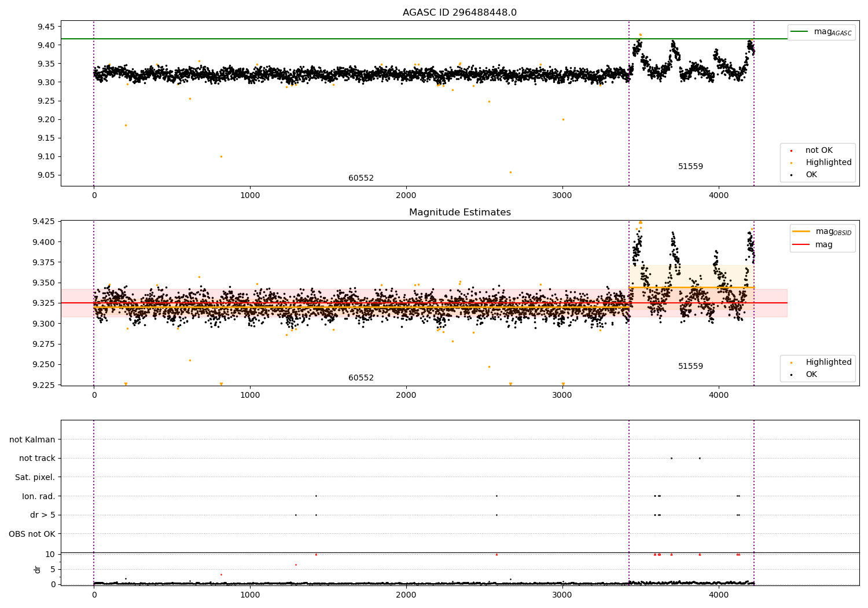Image resolution: width=868 pixels, height=608 pixels.
Task: Click obsid label 51559 in Magnitude Estimates panel
Action: pyautogui.click(x=691, y=367)
